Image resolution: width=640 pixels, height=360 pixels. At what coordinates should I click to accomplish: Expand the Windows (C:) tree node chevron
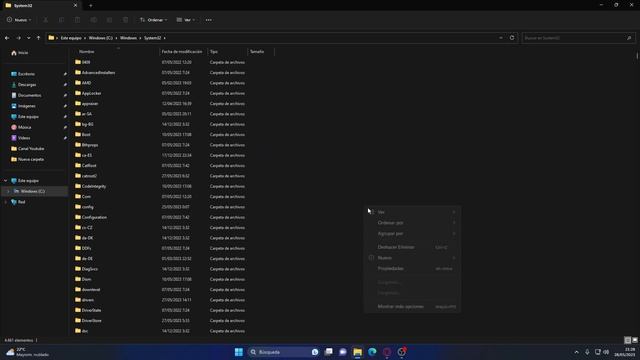pyautogui.click(x=8, y=191)
